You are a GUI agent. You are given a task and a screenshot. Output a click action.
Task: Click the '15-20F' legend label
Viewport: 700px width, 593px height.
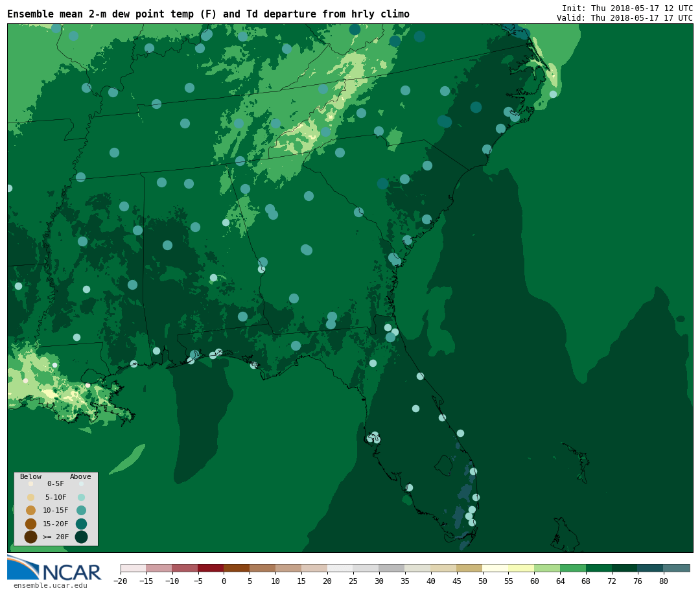click(x=56, y=524)
